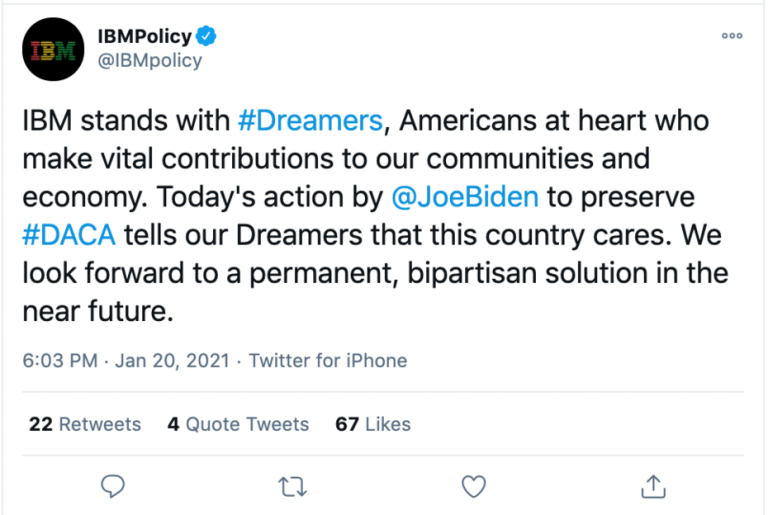Click the phrase 'IBM stands with'
Viewport: 768px width, 515px height.
click(126, 121)
